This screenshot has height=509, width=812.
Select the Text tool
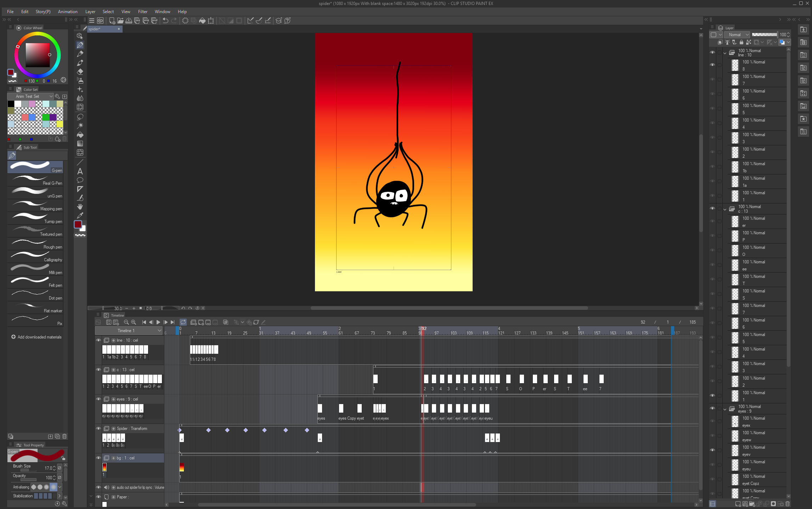point(80,171)
